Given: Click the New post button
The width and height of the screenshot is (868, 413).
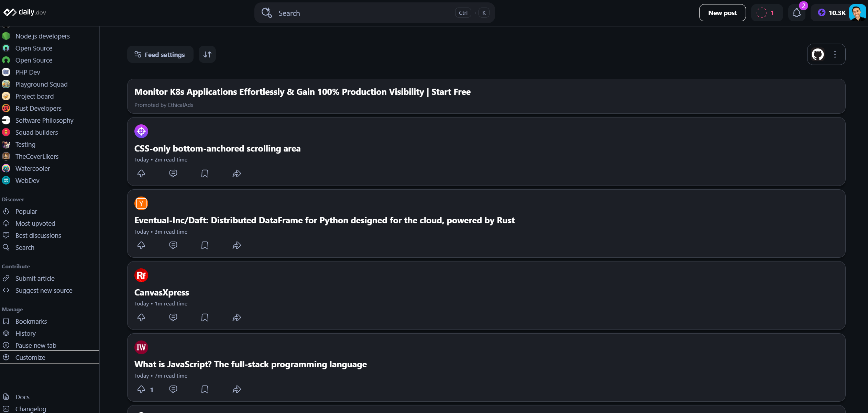Looking at the screenshot, I should (x=722, y=13).
